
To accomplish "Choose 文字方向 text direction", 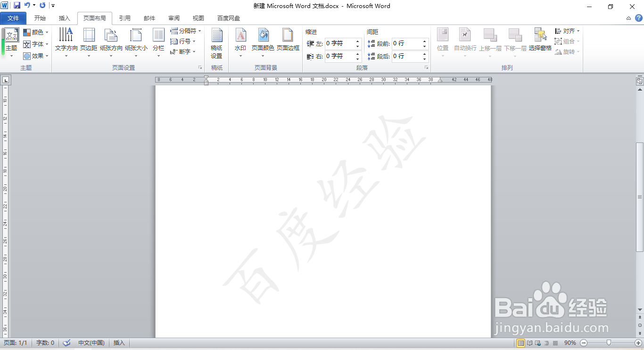I will pyautogui.click(x=66, y=43).
